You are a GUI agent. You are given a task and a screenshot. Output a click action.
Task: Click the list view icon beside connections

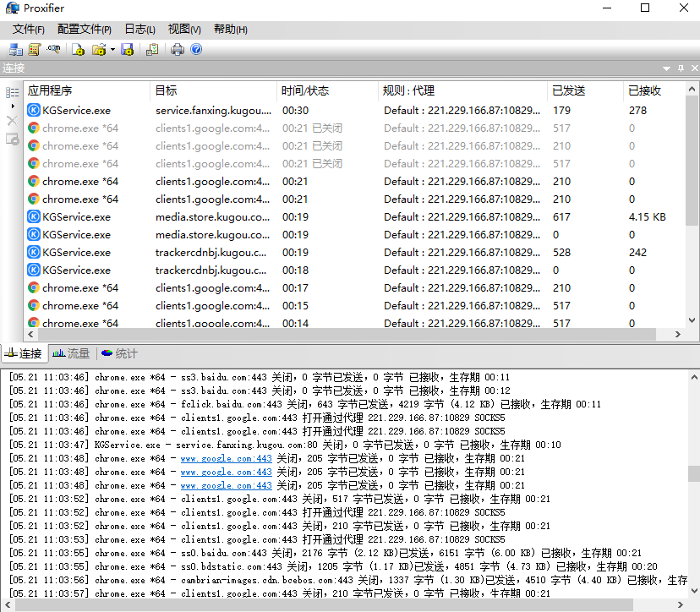[13, 92]
